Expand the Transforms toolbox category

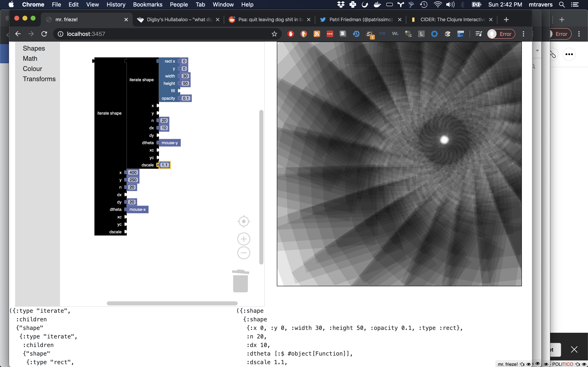(x=39, y=79)
